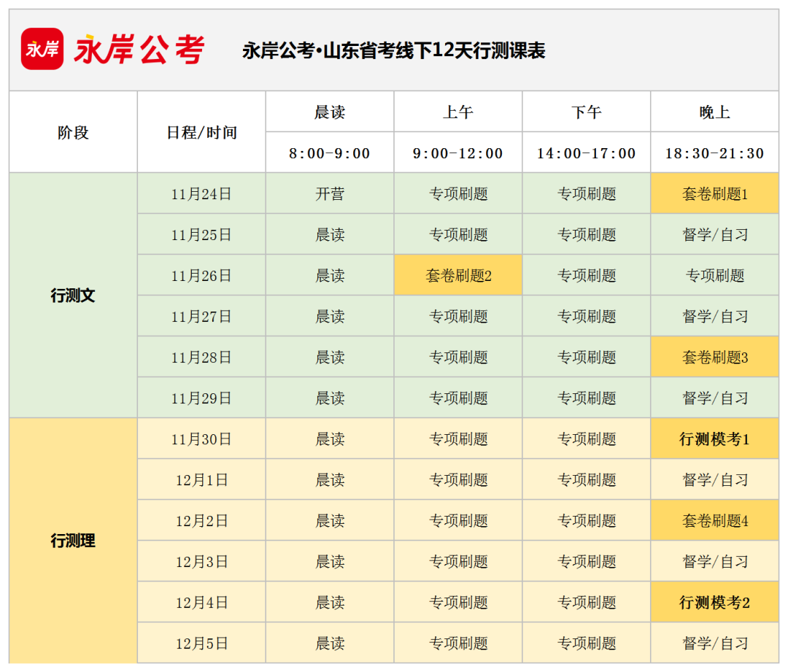Click morning 专项刷题 in the 11月25日 row
The width and height of the screenshot is (788, 672).
click(457, 234)
